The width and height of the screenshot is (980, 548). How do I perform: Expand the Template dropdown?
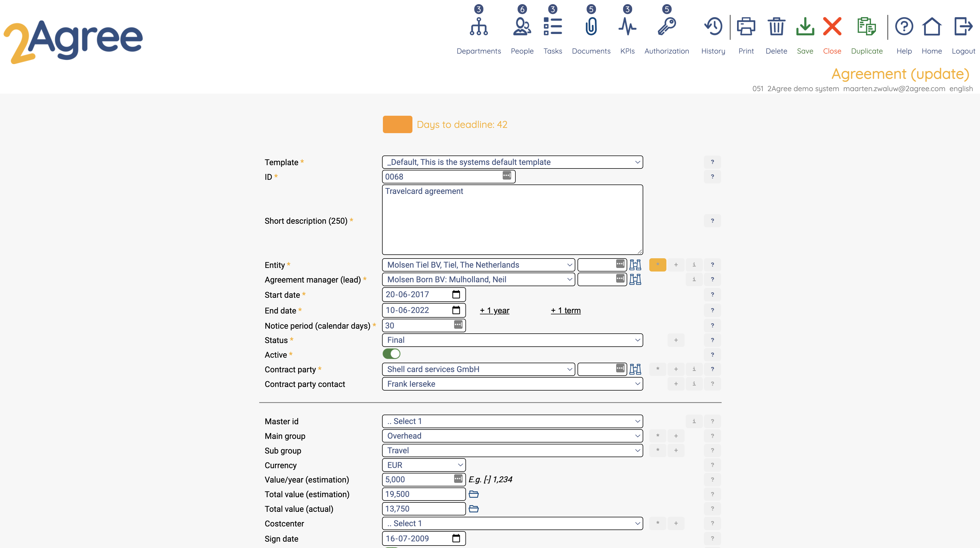tap(512, 162)
